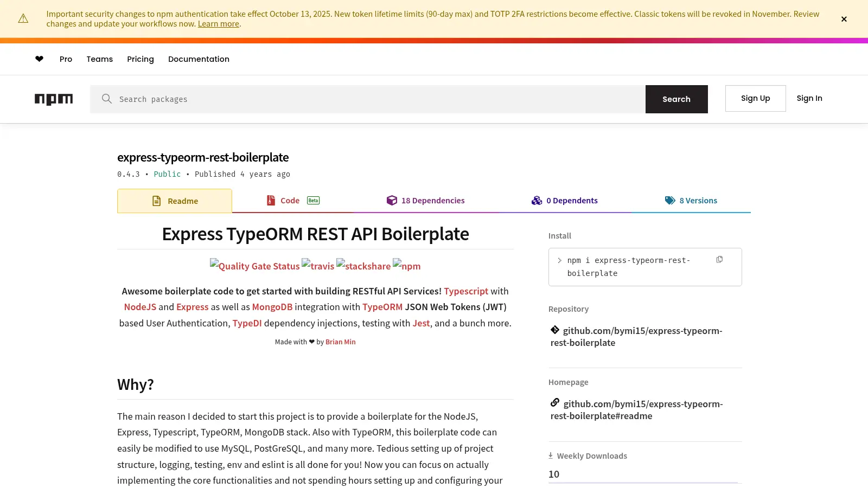This screenshot has height=488, width=868.
Task: Open the TypeORM link
Action: point(382,307)
